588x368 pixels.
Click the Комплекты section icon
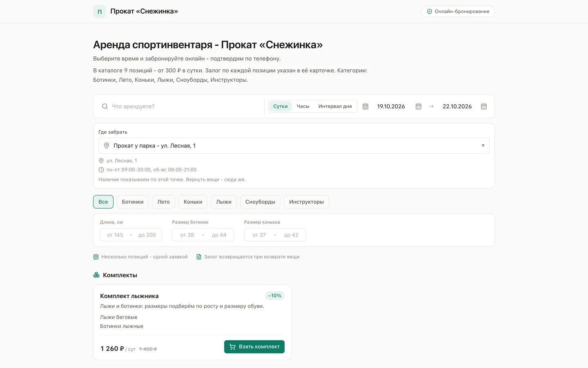coord(96,275)
